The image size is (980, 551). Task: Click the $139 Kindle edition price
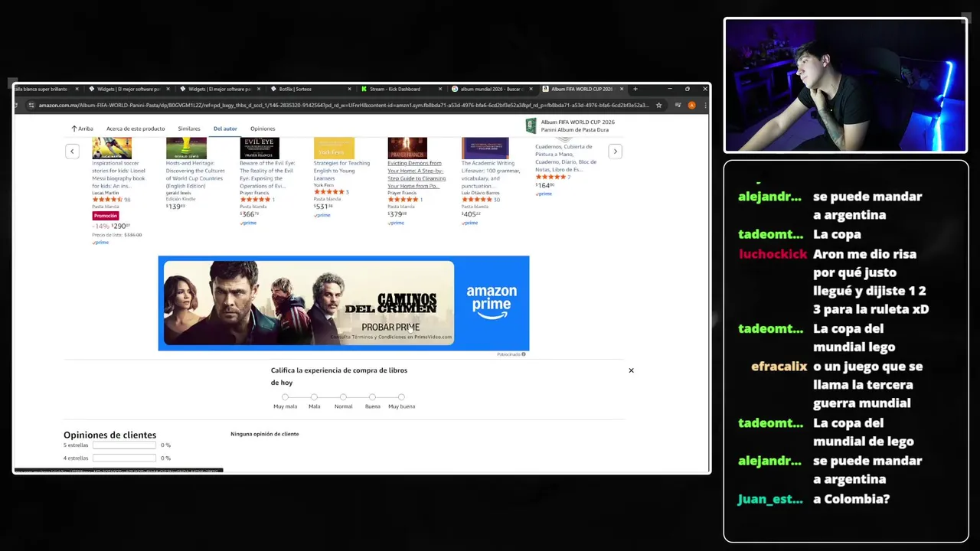(x=175, y=207)
